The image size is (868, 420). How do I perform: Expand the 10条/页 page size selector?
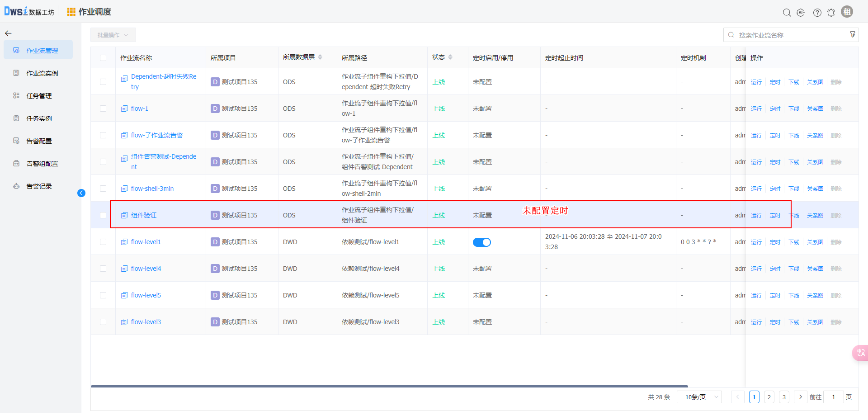coord(699,397)
